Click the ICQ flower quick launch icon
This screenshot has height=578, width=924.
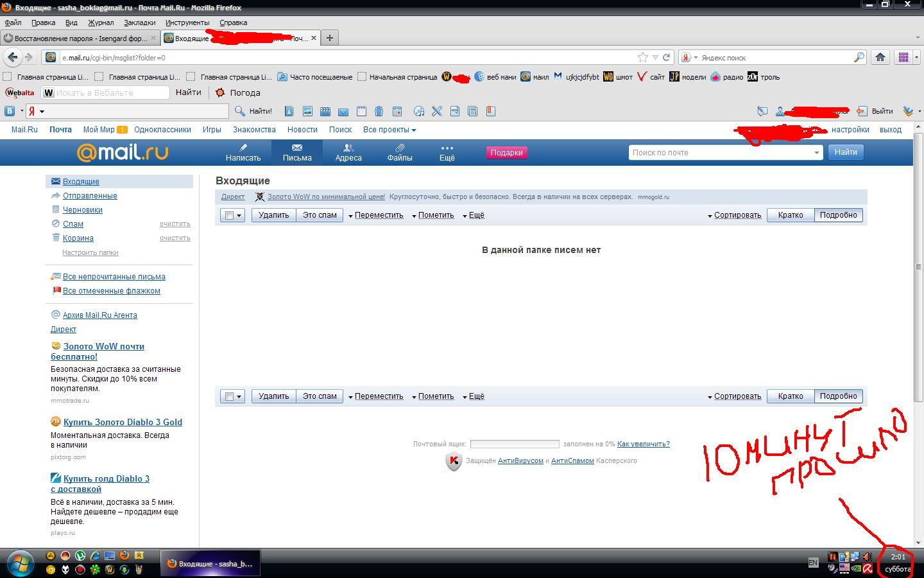coord(95,570)
